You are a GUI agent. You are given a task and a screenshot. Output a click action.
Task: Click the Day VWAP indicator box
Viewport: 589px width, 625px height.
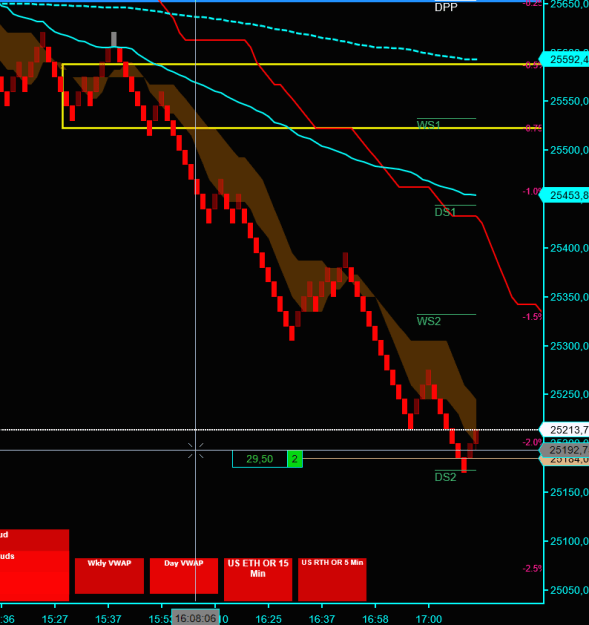pos(184,576)
